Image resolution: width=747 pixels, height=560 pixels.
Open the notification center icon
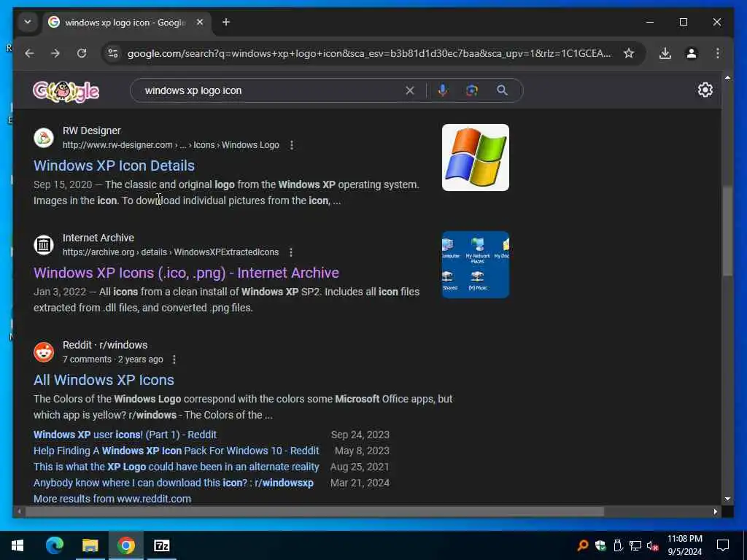[723, 545]
